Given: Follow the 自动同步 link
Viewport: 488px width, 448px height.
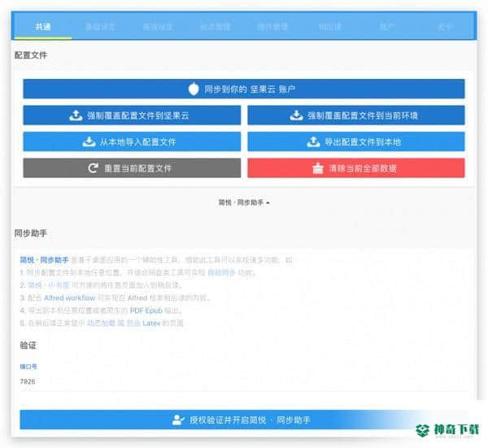Looking at the screenshot, I should [221, 272].
